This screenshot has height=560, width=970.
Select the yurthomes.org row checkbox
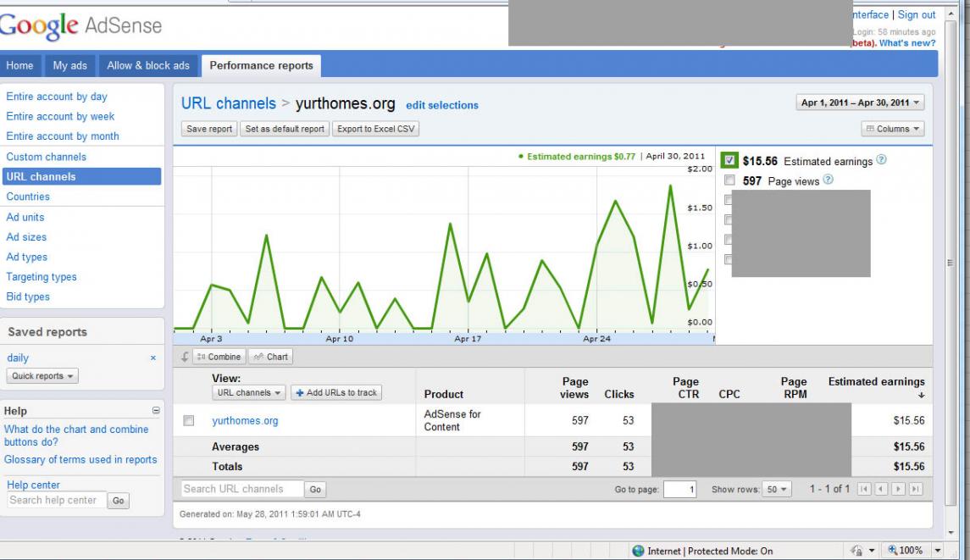[x=189, y=420]
